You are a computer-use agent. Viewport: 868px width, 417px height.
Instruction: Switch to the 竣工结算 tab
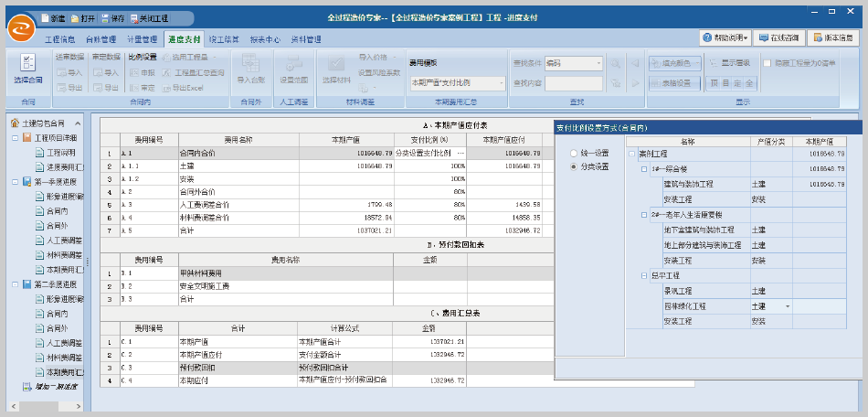pos(224,39)
